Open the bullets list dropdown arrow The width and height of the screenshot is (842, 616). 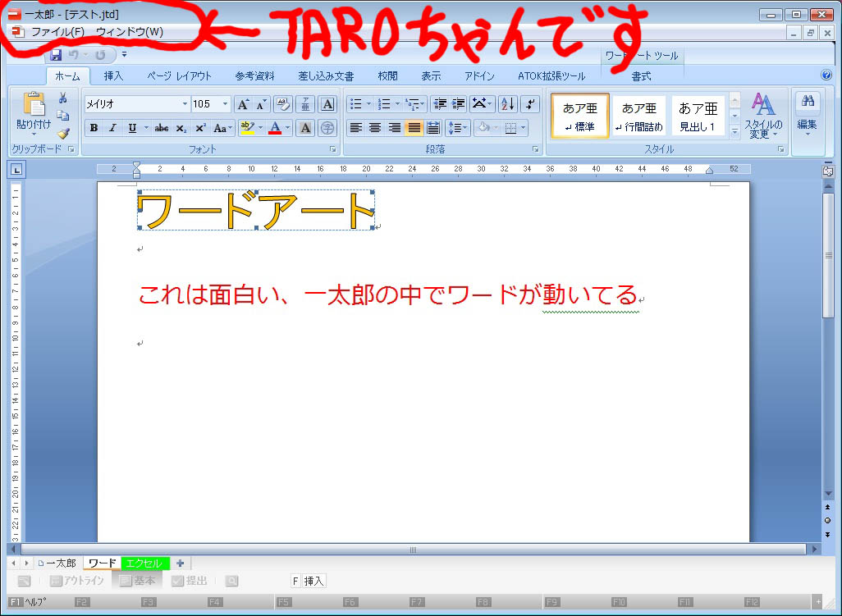click(x=369, y=103)
